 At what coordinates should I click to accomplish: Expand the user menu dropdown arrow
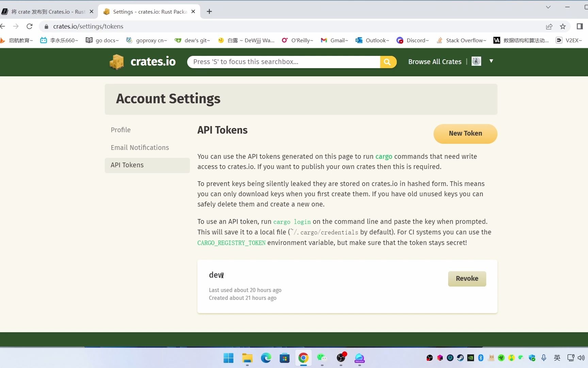coord(491,61)
